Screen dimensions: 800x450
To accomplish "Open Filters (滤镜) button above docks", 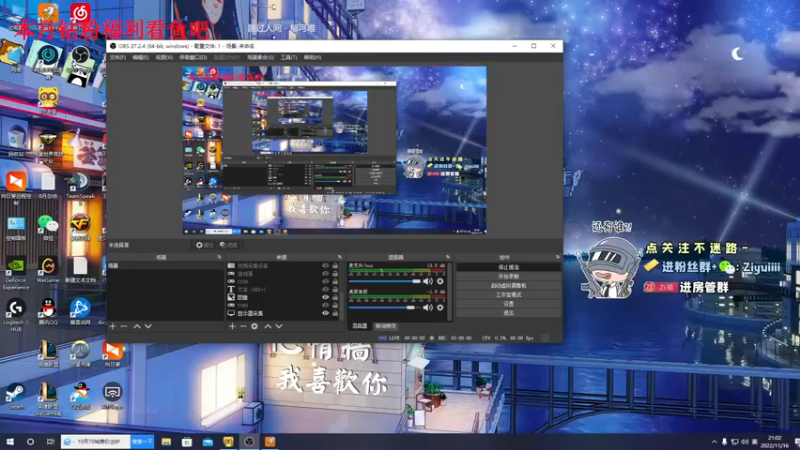I will point(229,245).
